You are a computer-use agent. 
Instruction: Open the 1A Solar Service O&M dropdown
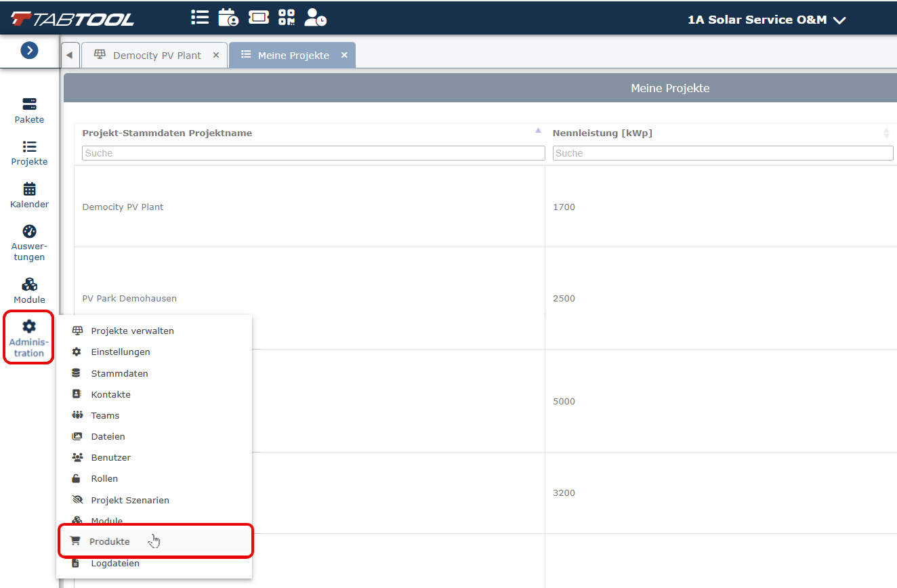point(767,20)
